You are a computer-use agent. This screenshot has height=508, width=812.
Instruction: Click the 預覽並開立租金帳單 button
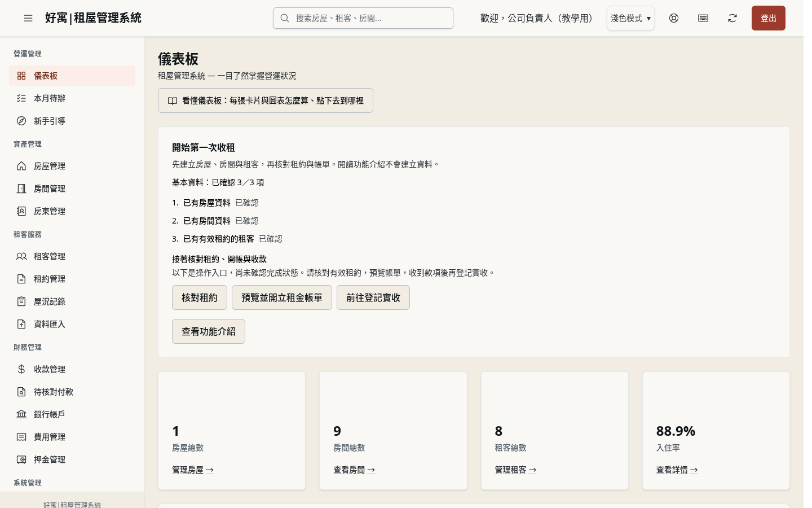coord(282,297)
